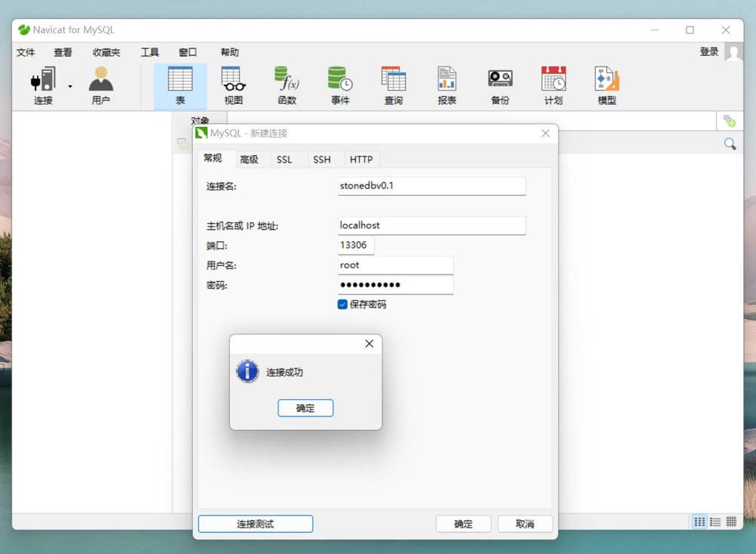The image size is (756, 554).
Task: Open the 事件 (Event) tool
Action: click(340, 80)
